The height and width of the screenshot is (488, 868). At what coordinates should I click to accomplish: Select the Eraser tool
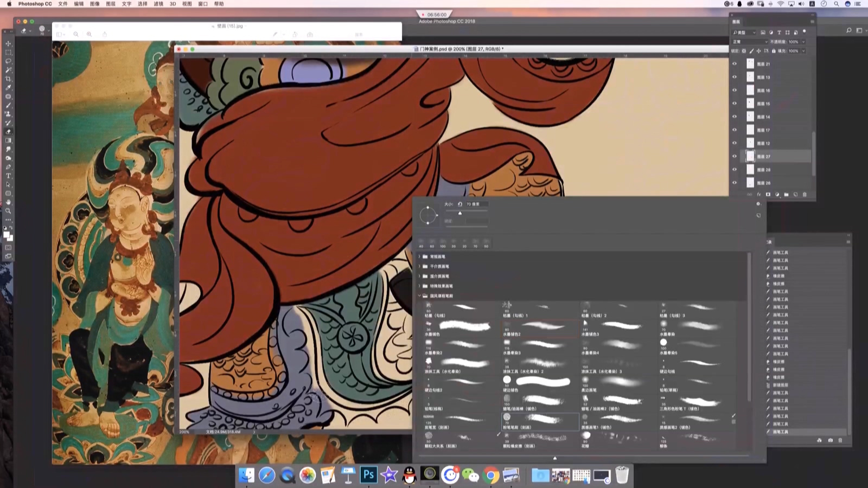(x=8, y=132)
